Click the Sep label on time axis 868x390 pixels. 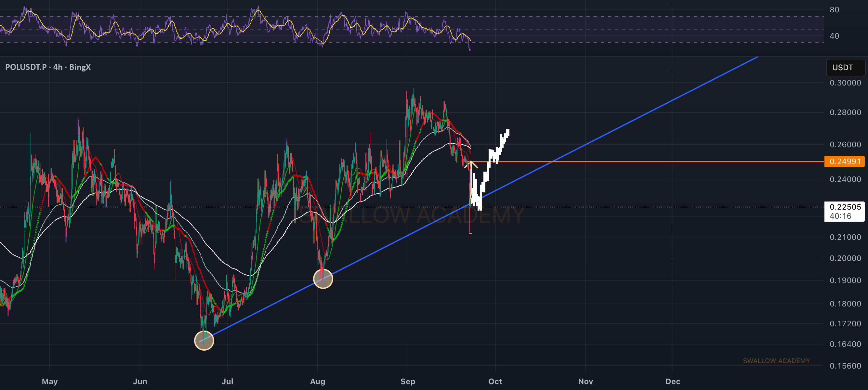coord(408,381)
